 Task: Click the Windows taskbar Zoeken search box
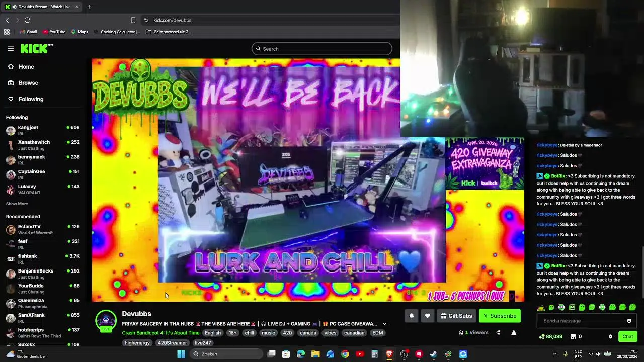tap(226, 354)
